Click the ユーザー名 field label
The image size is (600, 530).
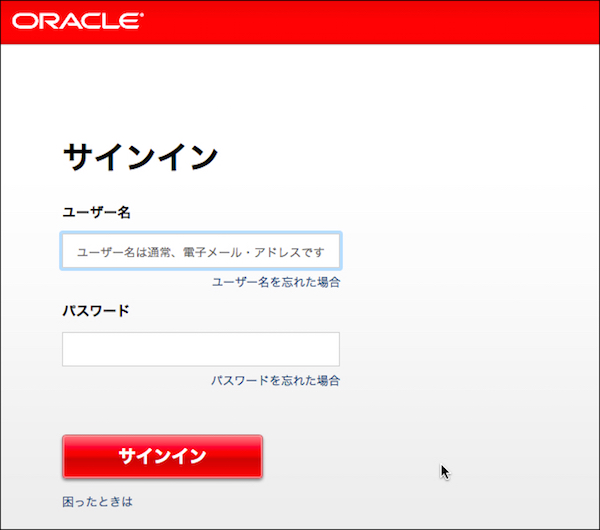pyautogui.click(x=97, y=212)
